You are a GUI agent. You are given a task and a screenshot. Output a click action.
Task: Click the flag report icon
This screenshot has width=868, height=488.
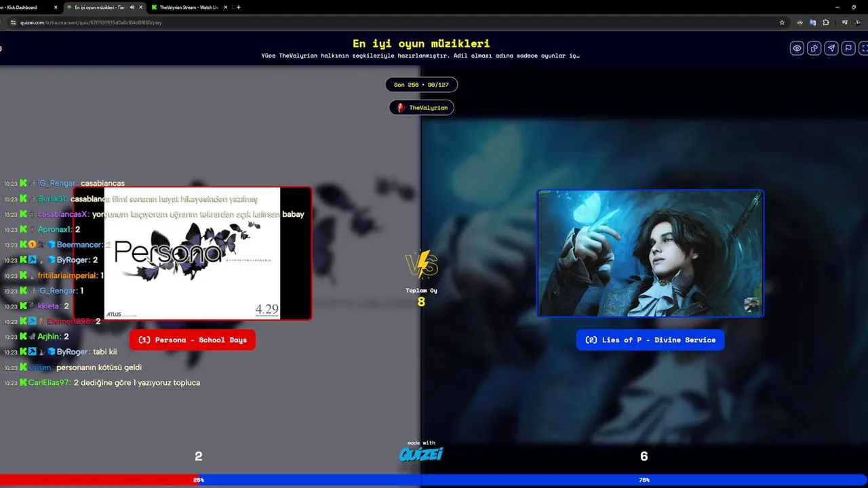pyautogui.click(x=848, y=48)
